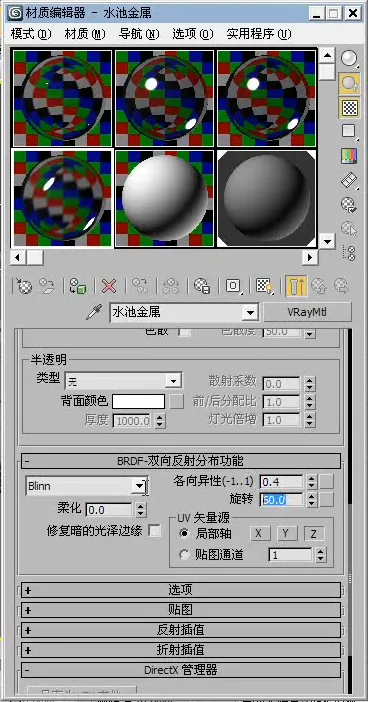Expand the 折射插值 rollout

pyautogui.click(x=180, y=649)
